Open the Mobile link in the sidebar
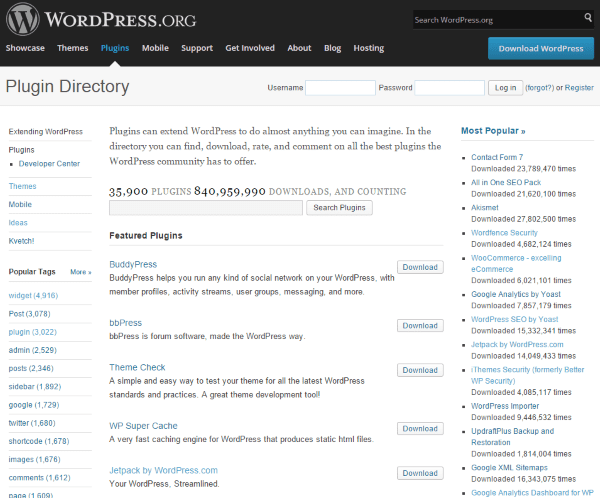Viewport: 600px width, 498px height. 20,204
